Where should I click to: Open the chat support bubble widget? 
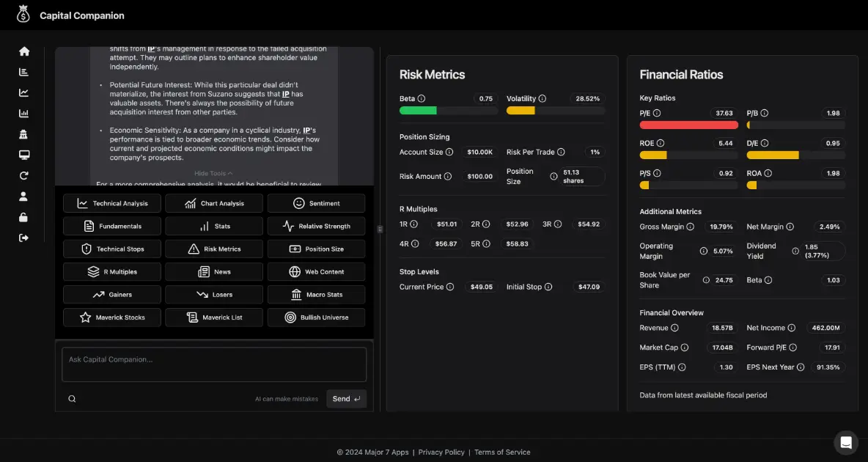(x=845, y=442)
